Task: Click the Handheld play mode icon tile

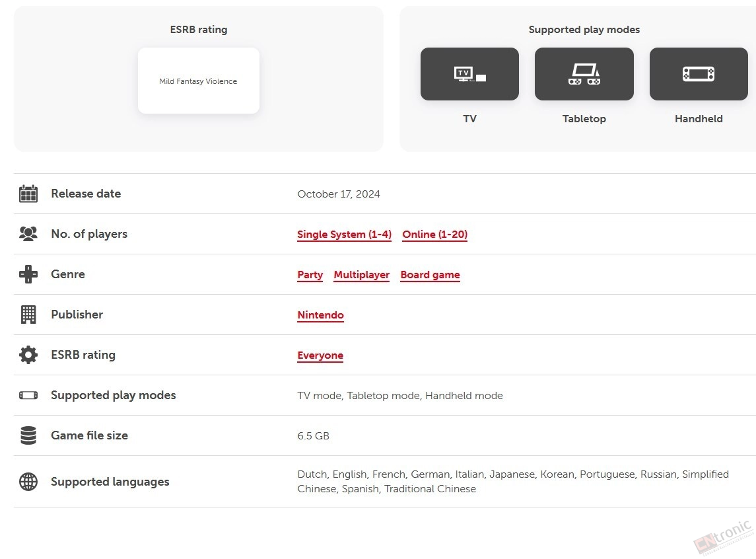Action: tap(699, 74)
